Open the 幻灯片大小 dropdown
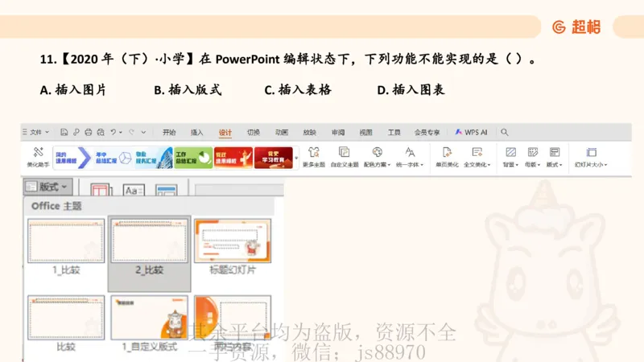The image size is (644, 362). [x=591, y=157]
